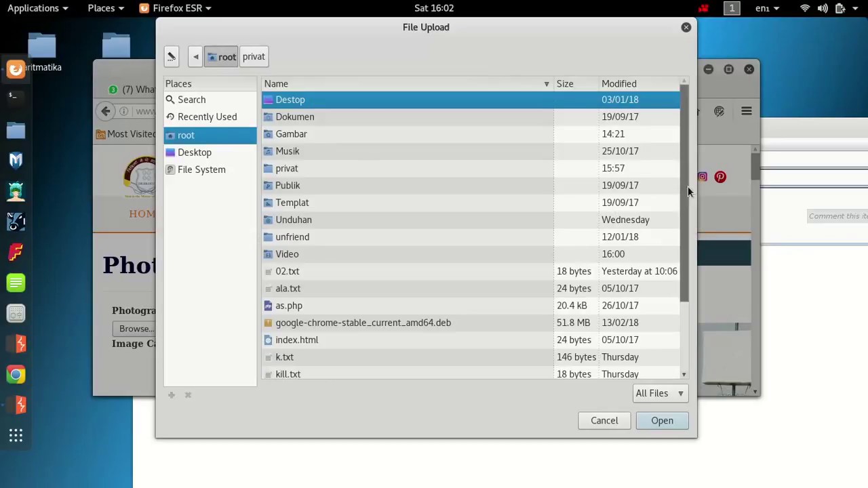Select the index.html file

(296, 340)
